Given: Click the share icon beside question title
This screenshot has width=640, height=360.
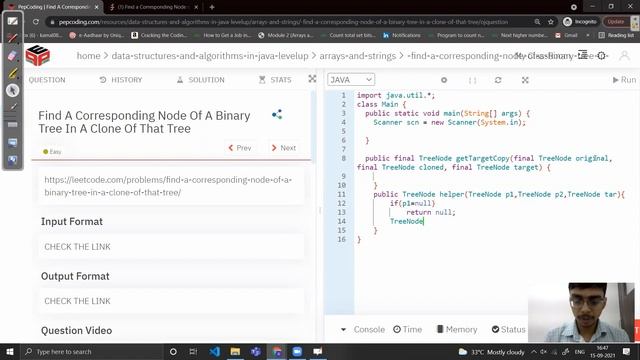Looking at the screenshot, I should pos(277,115).
